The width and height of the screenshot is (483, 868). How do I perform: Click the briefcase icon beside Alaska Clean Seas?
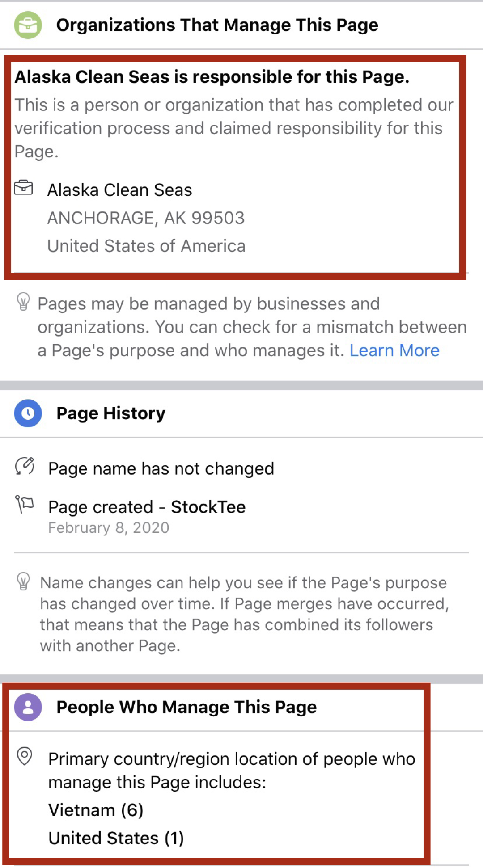point(24,188)
